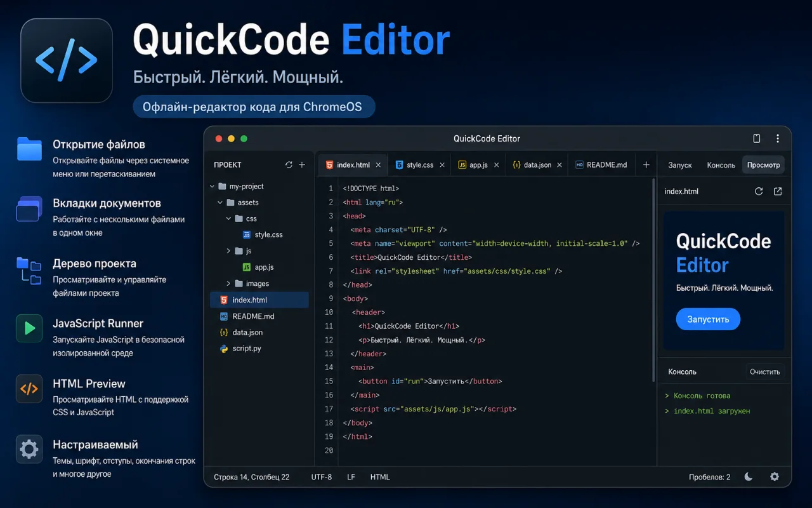Open the Консоль panel tab

[x=721, y=165]
